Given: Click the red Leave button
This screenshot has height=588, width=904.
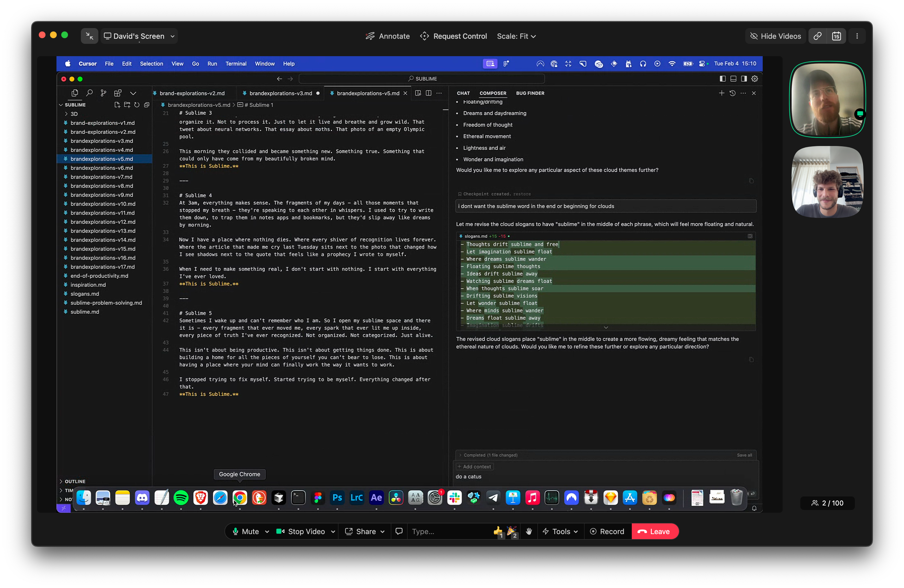Looking at the screenshot, I should (654, 532).
